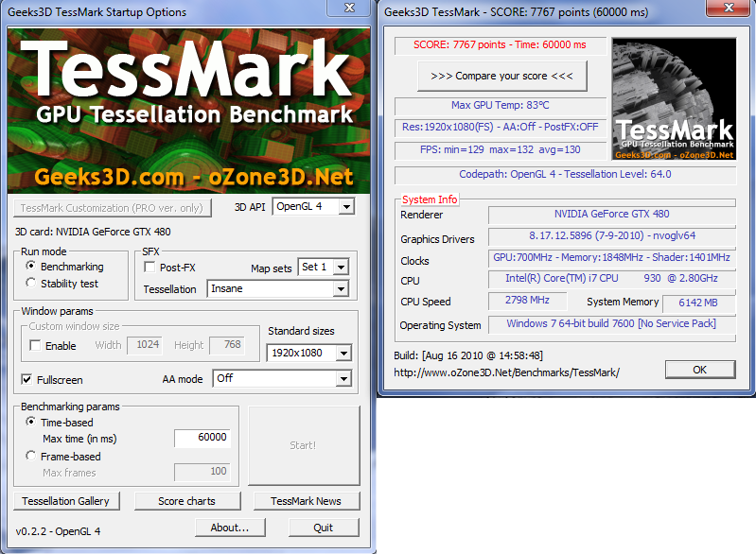Image resolution: width=756 pixels, height=554 pixels.
Task: Click the Operating System value Windows 7 64-bit
Action: click(612, 323)
